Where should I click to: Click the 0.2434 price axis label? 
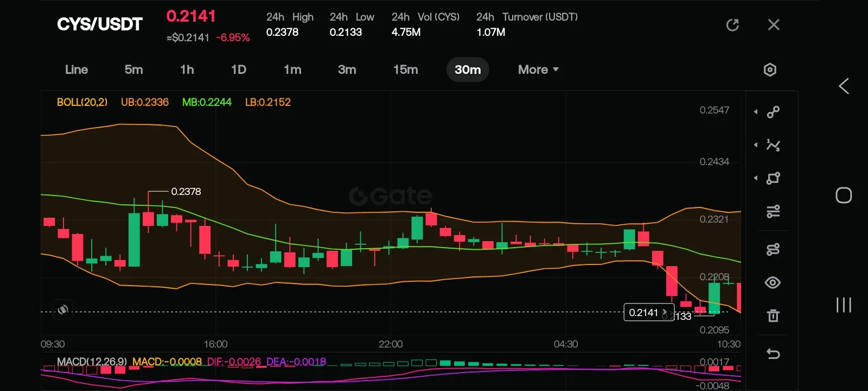(x=714, y=162)
